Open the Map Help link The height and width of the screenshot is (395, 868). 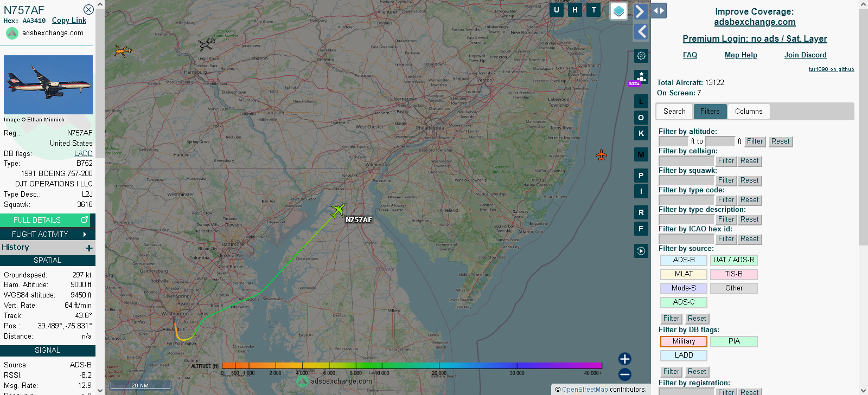741,55
